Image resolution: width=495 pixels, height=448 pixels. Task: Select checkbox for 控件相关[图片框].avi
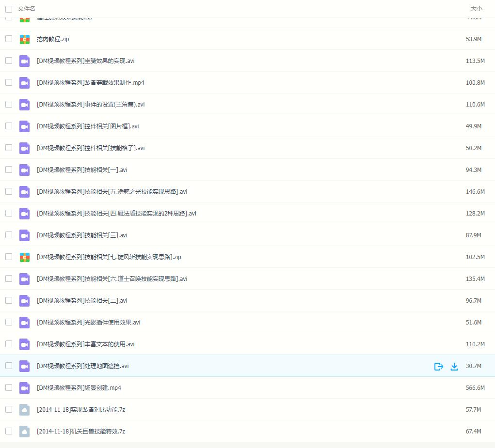pos(9,125)
